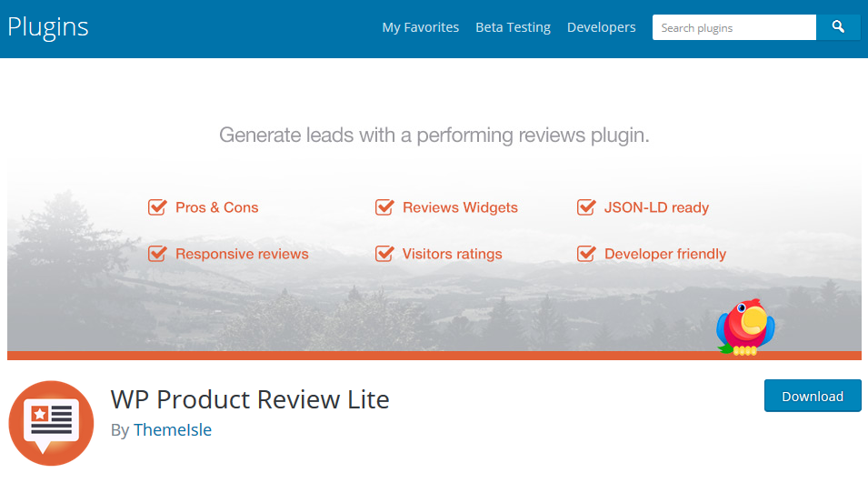Image resolution: width=868 pixels, height=483 pixels.
Task: Click the checkmark icon beside Visitors ratings
Action: [384, 254]
